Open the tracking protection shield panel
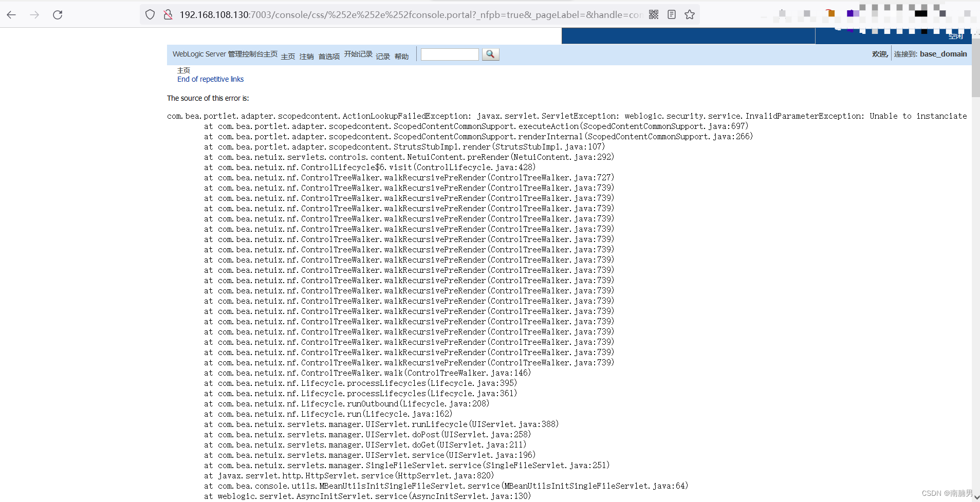This screenshot has height=502, width=980. tap(150, 14)
